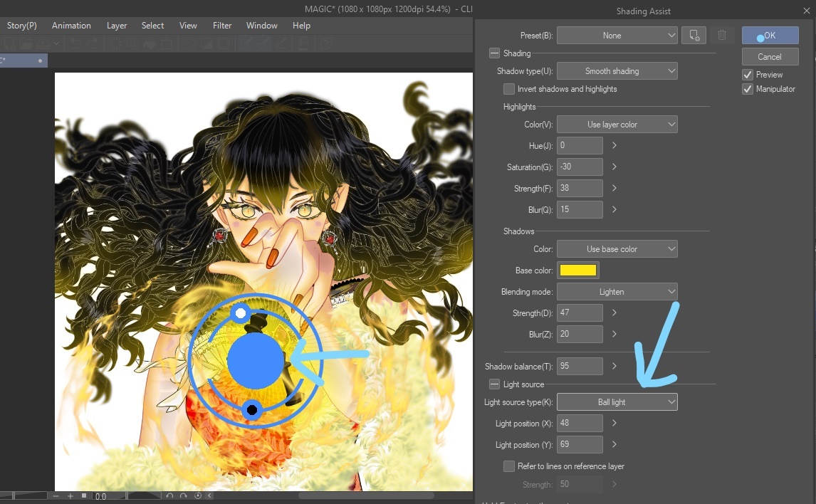Collapse the Shading section
This screenshot has height=504, width=816.
click(x=494, y=53)
